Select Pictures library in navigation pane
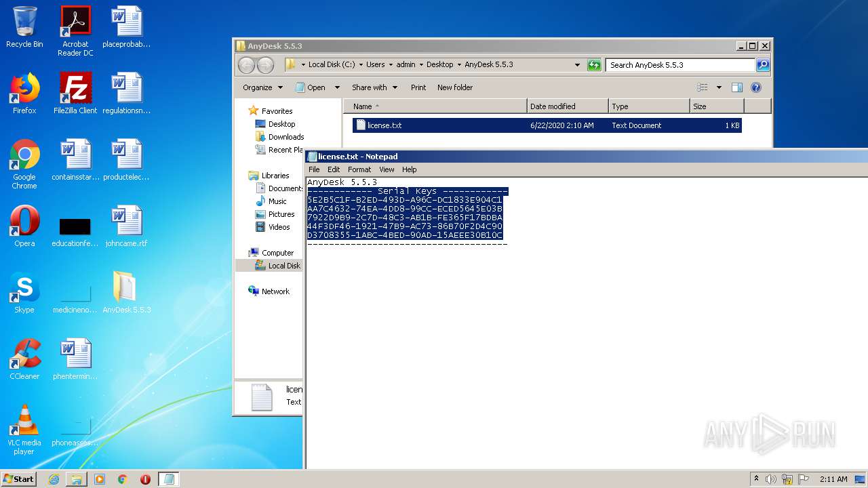Viewport: 868px width, 488px height. 275,214
